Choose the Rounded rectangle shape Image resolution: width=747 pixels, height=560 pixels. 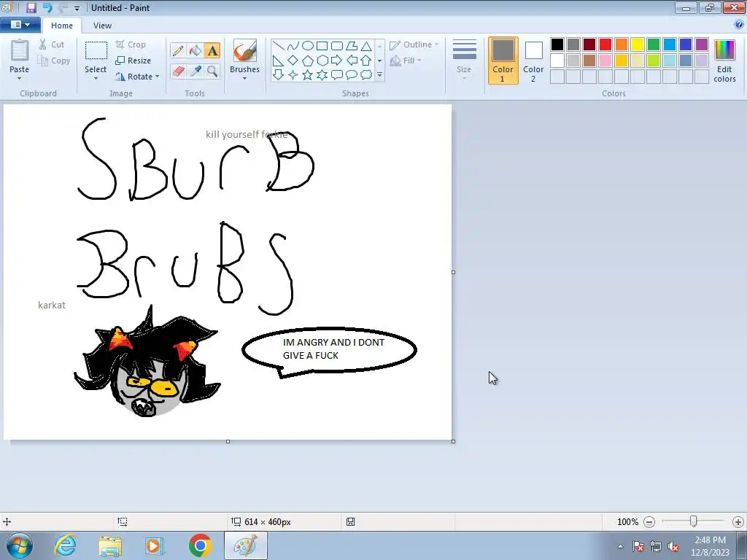(x=337, y=46)
